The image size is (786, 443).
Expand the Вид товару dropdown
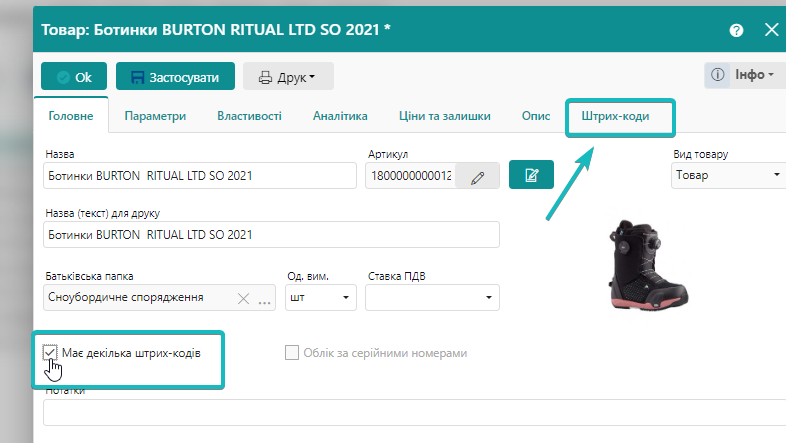(x=726, y=175)
